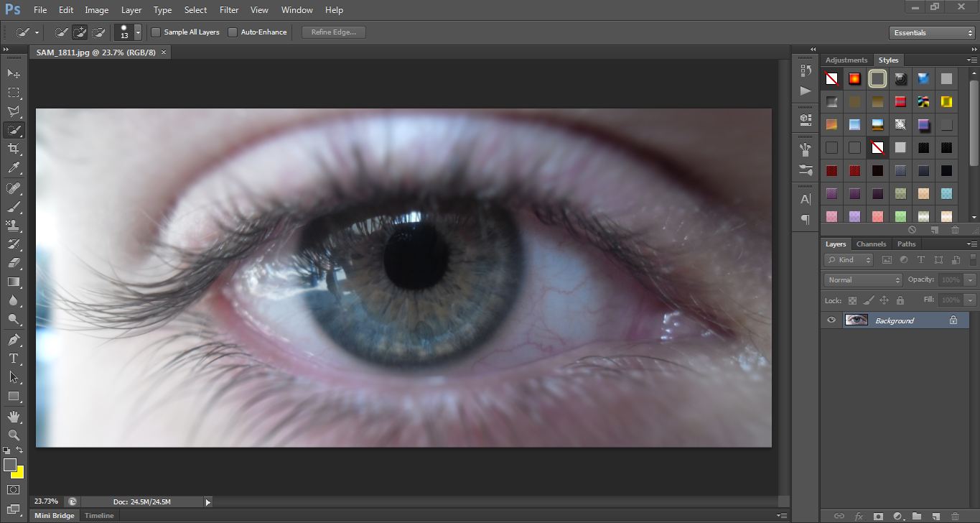
Task: Toggle lock all next to Fill
Action: tap(900, 300)
